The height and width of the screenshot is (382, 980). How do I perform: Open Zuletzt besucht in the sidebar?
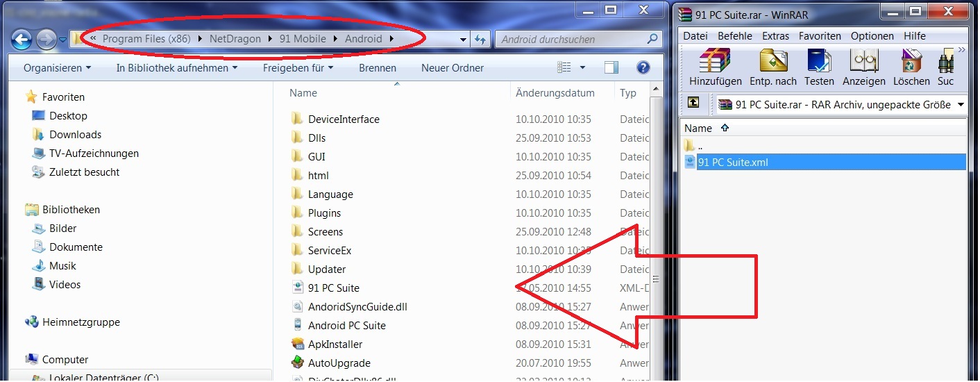click(84, 172)
